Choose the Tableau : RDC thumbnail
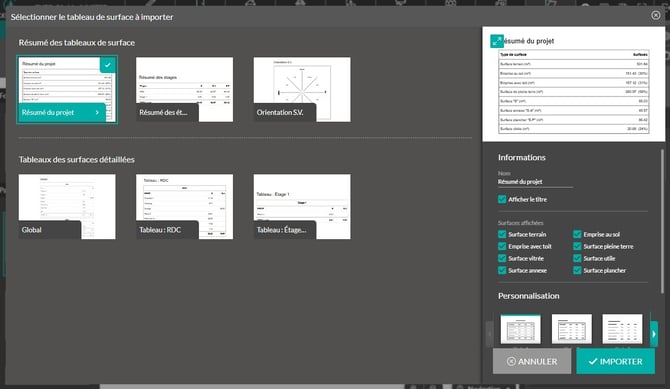Viewport: 670px width, 389px height. click(x=185, y=206)
